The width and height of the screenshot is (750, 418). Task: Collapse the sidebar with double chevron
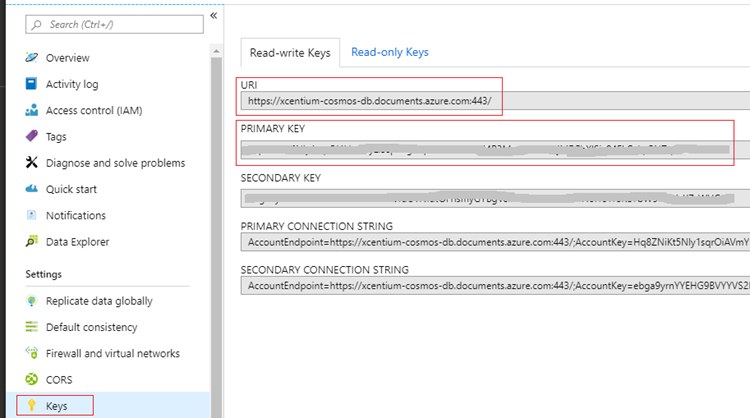click(x=213, y=15)
